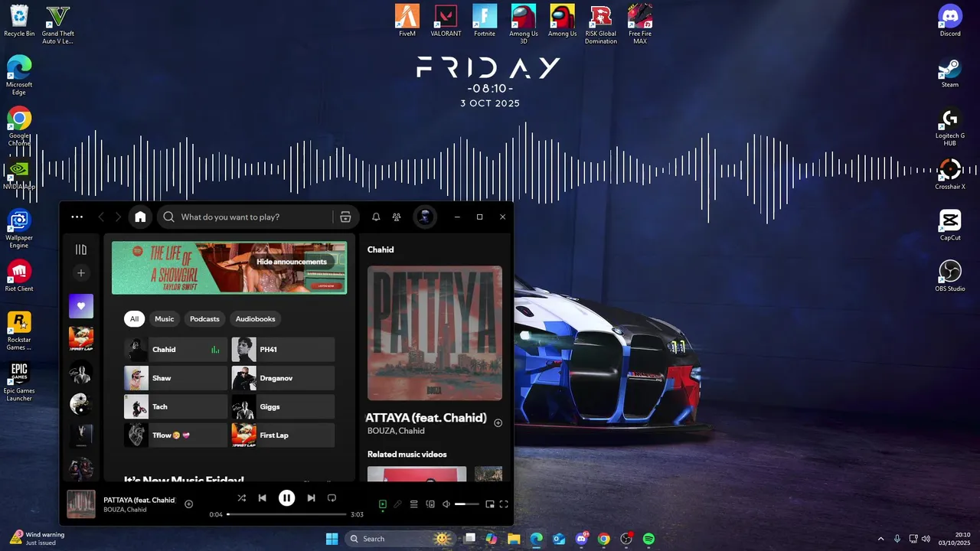Open Fortnite desktop shortcut
Screen dimensions: 980x551
click(x=485, y=21)
